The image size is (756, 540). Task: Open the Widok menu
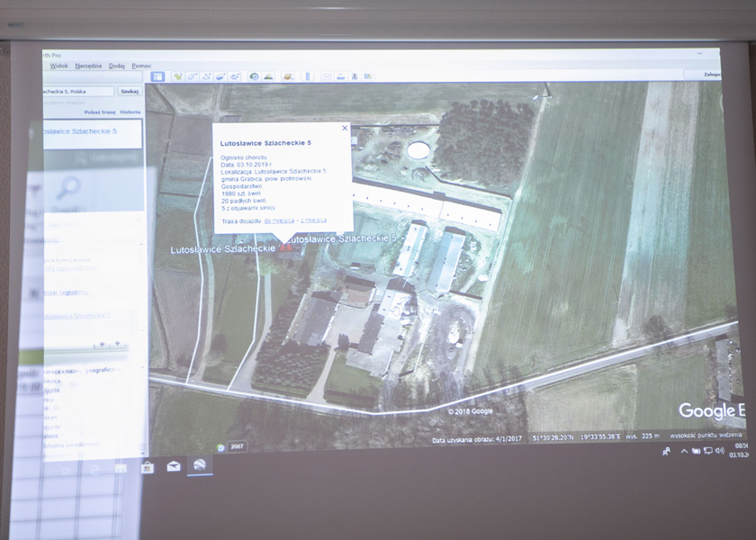click(x=58, y=66)
